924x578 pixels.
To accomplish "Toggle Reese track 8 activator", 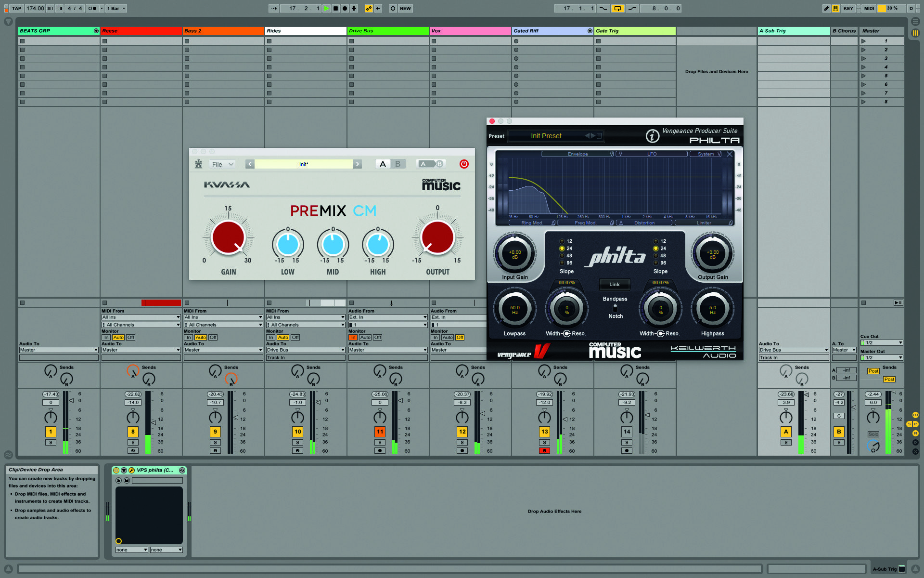I will pos(133,432).
